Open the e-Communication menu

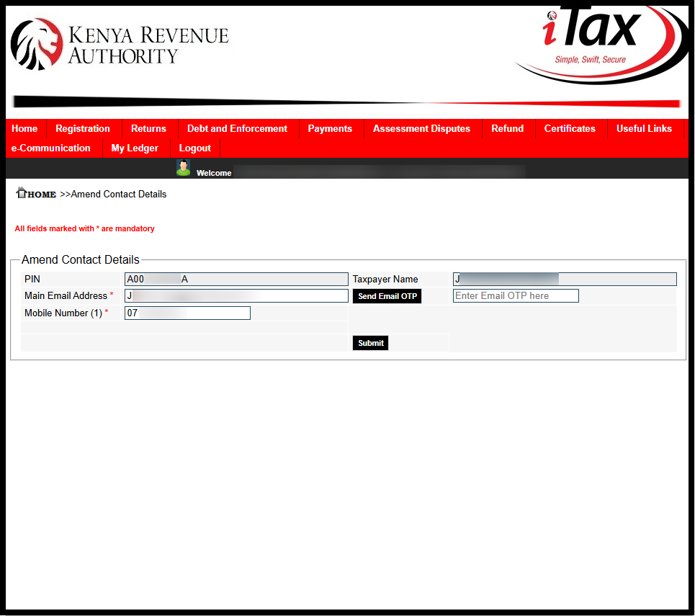(x=51, y=148)
